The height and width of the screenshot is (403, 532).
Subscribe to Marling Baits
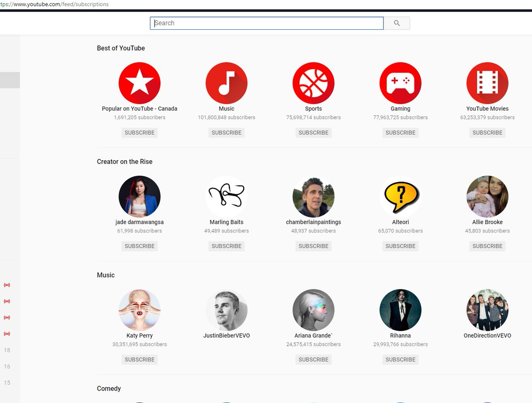pyautogui.click(x=227, y=246)
